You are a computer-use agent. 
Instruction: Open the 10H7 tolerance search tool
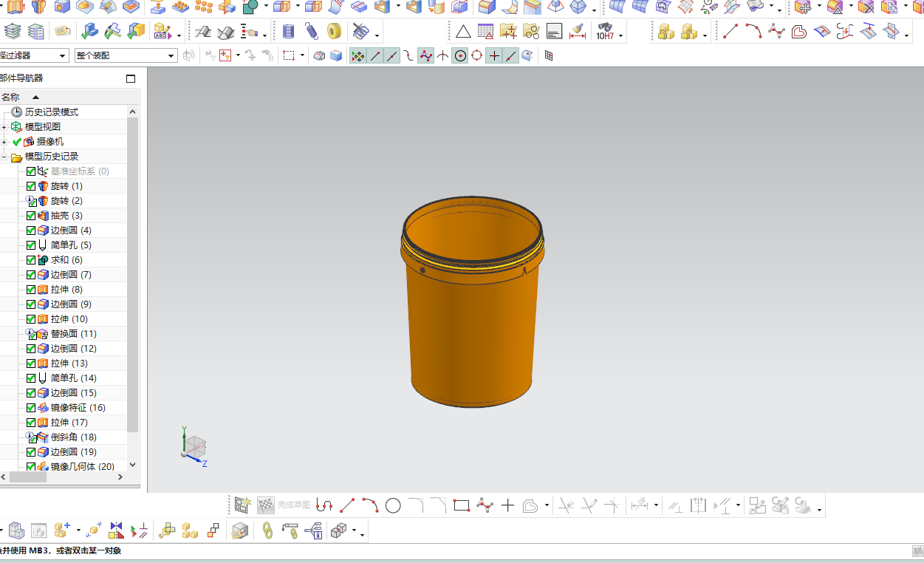[604, 32]
